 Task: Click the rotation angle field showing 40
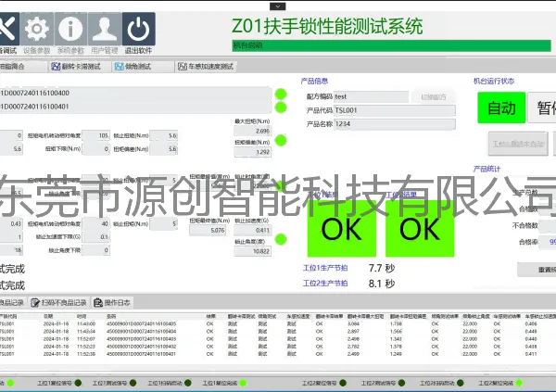click(x=95, y=224)
